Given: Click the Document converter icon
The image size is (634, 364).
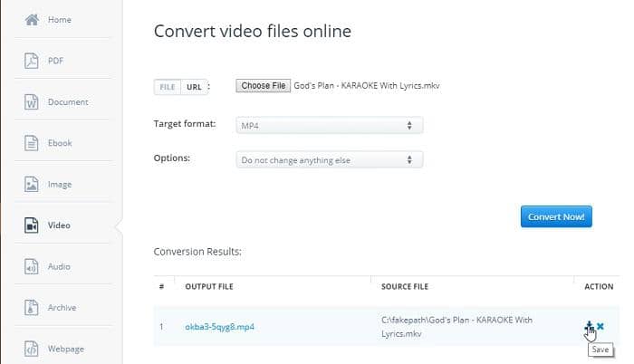Looking at the screenshot, I should point(32,102).
